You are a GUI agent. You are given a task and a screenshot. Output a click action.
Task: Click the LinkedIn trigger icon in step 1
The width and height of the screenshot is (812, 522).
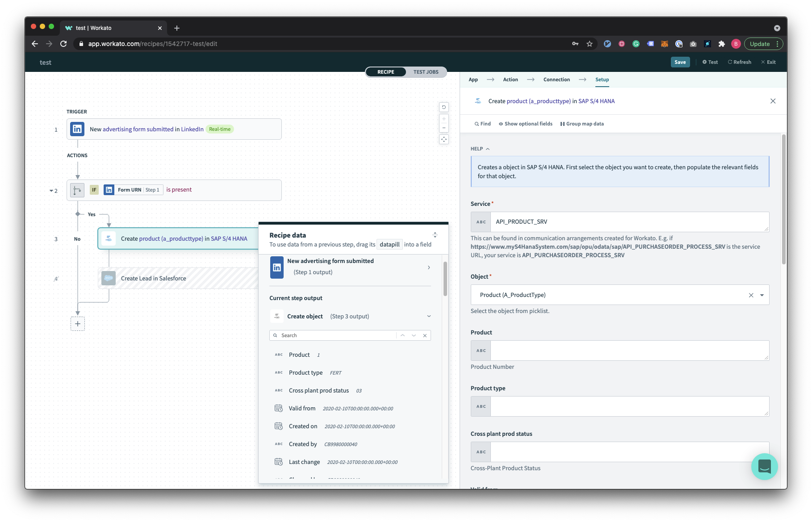coord(77,129)
